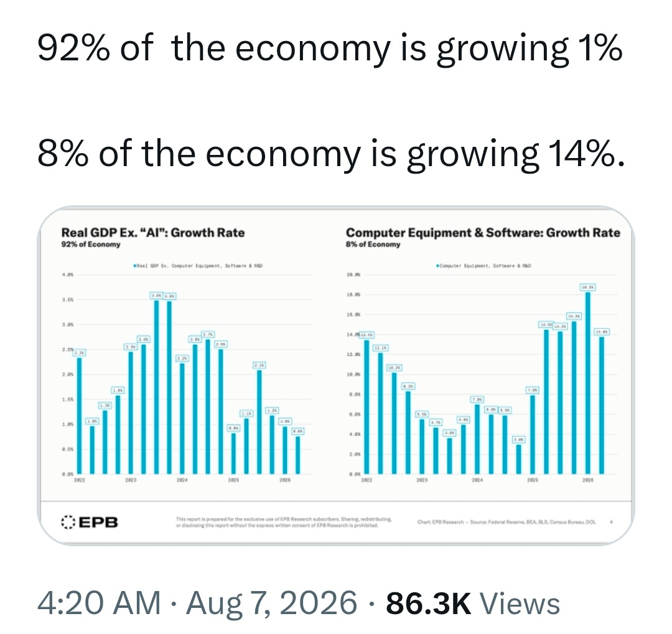Click the right chart legend marker square
672x634 pixels.
pyautogui.click(x=437, y=266)
